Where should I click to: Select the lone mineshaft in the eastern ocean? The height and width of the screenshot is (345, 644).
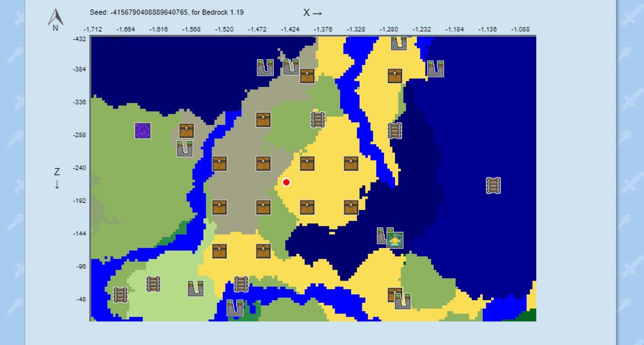click(493, 185)
